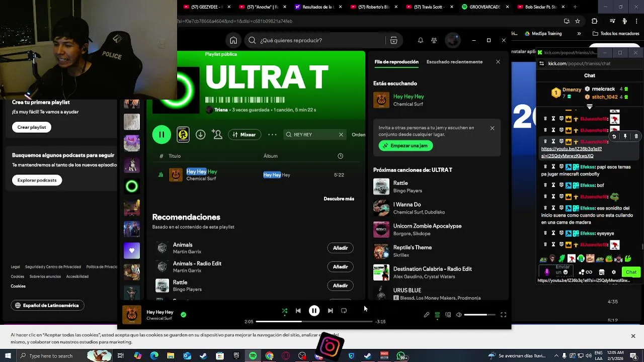This screenshot has width=644, height=362.
Task: Bookmark the page with Chrome star icon
Action: point(578,21)
